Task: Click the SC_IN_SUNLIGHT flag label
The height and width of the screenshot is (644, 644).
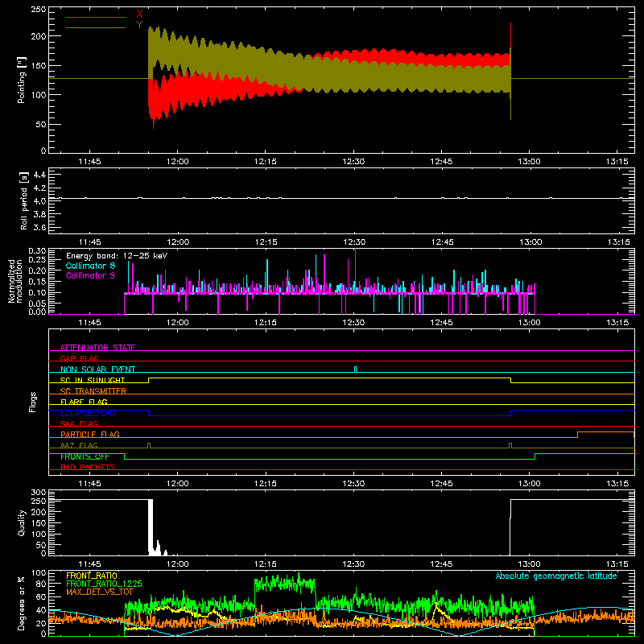Action: [93, 380]
